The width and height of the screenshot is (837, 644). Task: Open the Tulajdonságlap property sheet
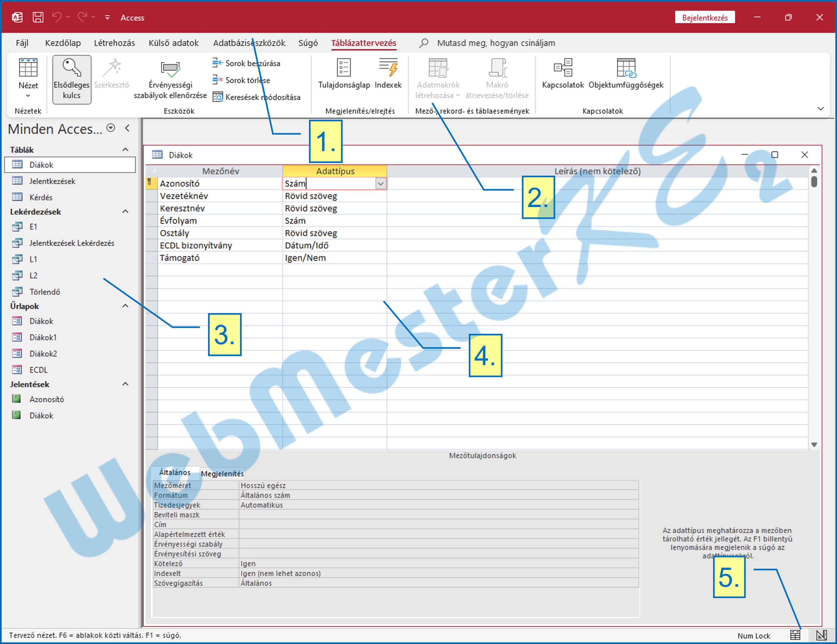point(344,74)
